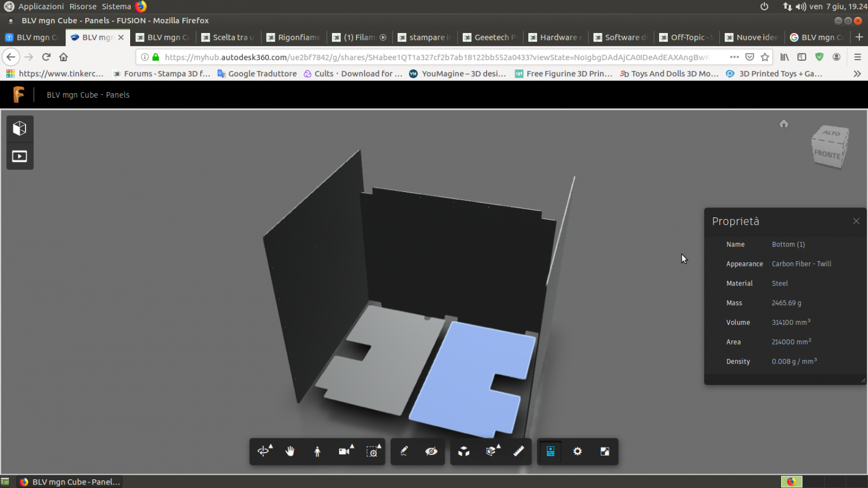Reset view with viewport Home icon

[784, 124]
